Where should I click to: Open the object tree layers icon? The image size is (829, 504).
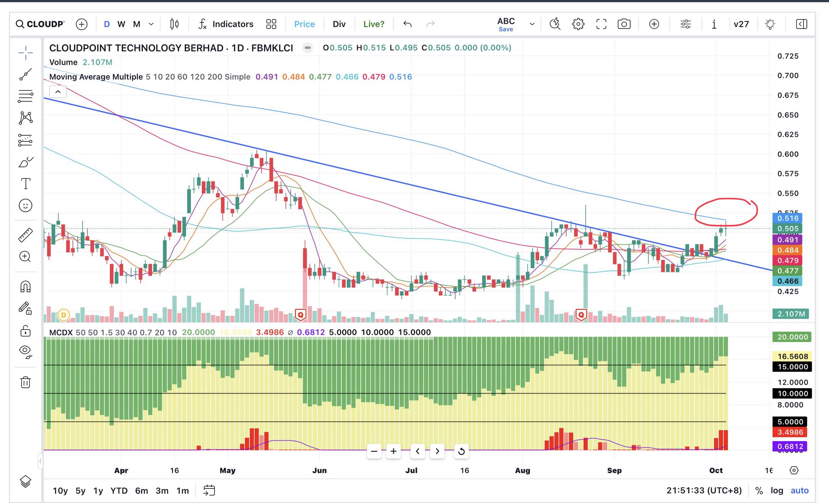coord(26,482)
